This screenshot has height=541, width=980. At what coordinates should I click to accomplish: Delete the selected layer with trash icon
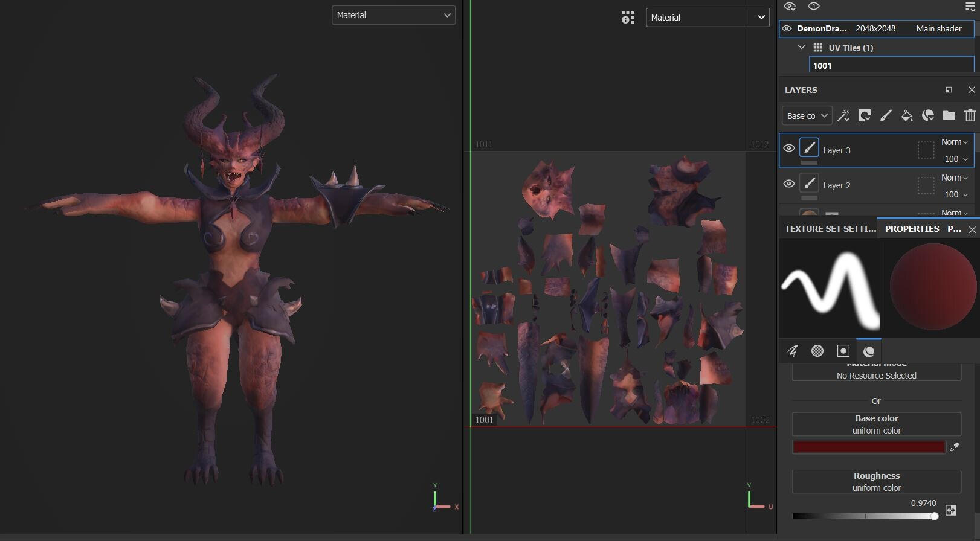click(x=970, y=115)
